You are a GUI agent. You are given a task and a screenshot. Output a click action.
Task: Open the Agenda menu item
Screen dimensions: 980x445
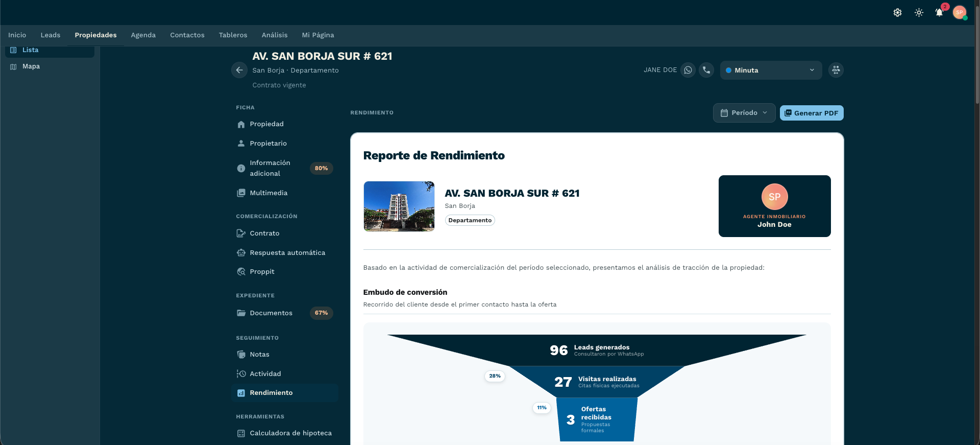(143, 35)
